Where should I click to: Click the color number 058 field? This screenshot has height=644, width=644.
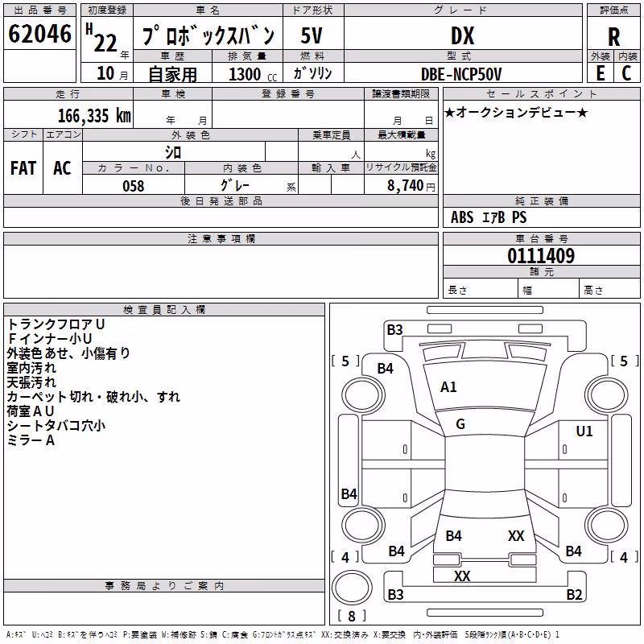click(134, 185)
